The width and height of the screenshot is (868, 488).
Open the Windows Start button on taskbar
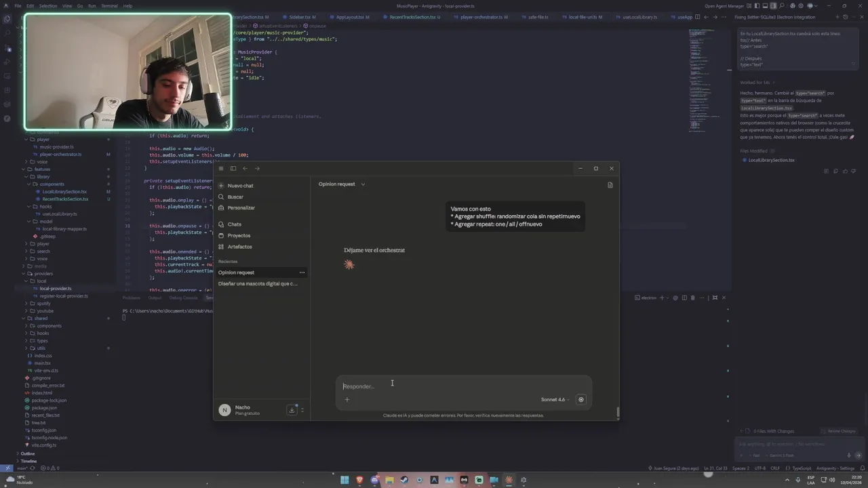click(x=344, y=480)
